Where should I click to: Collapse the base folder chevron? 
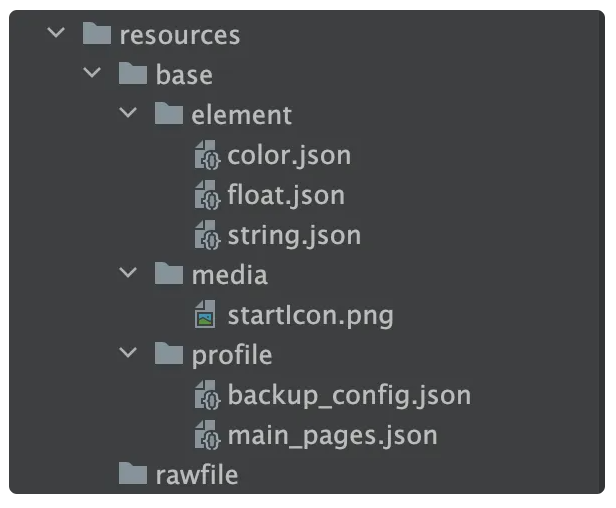coord(92,75)
